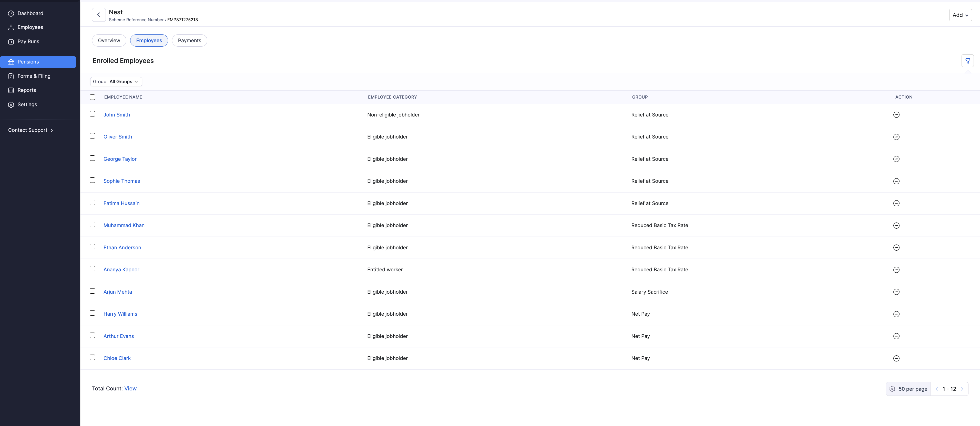Open Arthur Evans's employee link

tap(119, 336)
